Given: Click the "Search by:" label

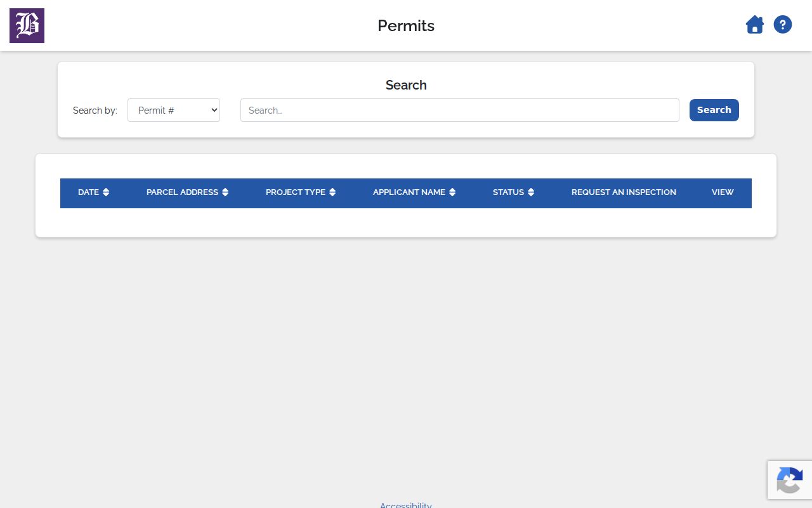Looking at the screenshot, I should (x=95, y=110).
